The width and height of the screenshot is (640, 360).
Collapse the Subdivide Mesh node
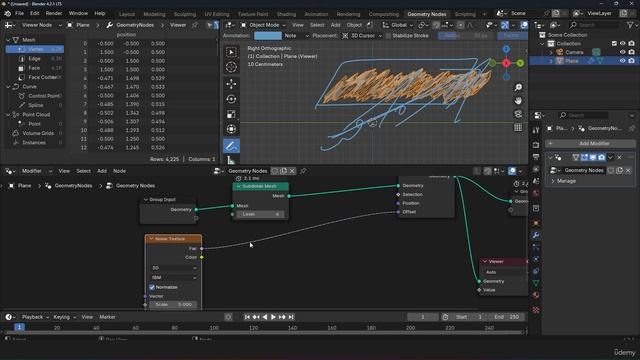pyautogui.click(x=239, y=187)
